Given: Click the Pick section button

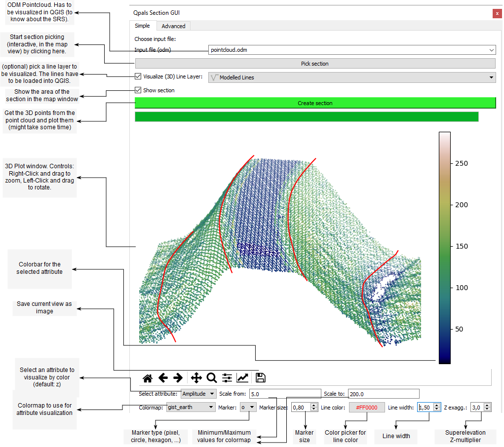Looking at the screenshot, I should click(314, 63).
